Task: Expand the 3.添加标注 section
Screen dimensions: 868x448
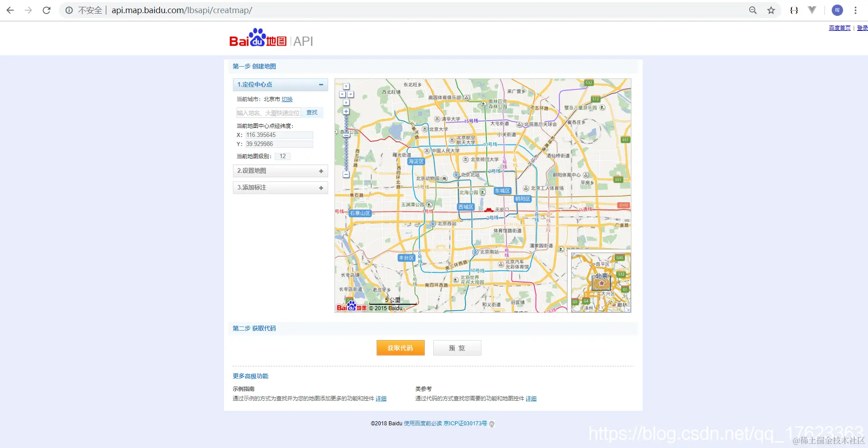Action: [x=321, y=188]
